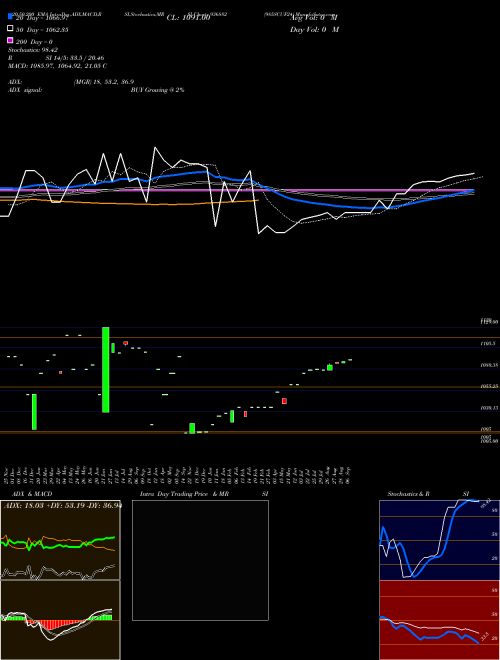Click the 'Intra Day Trading Price & MR' title
500x660 pixels.
pos(184,494)
